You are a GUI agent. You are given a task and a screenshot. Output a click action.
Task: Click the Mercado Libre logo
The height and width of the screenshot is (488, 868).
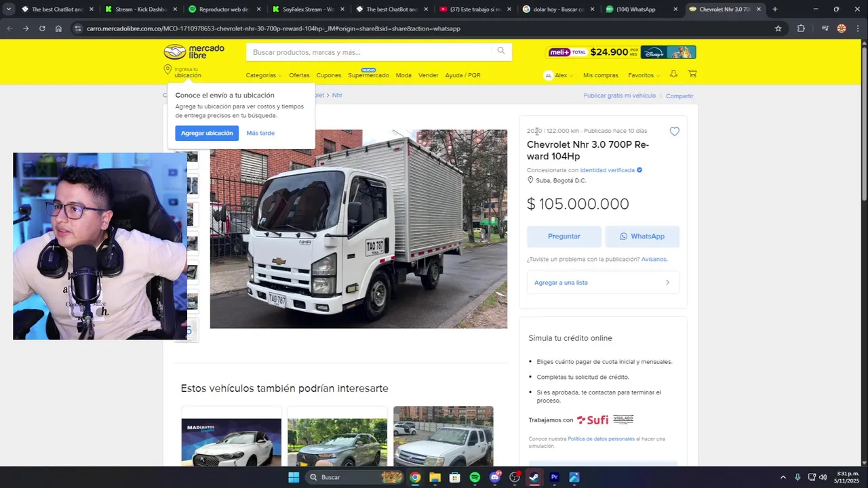coord(194,52)
